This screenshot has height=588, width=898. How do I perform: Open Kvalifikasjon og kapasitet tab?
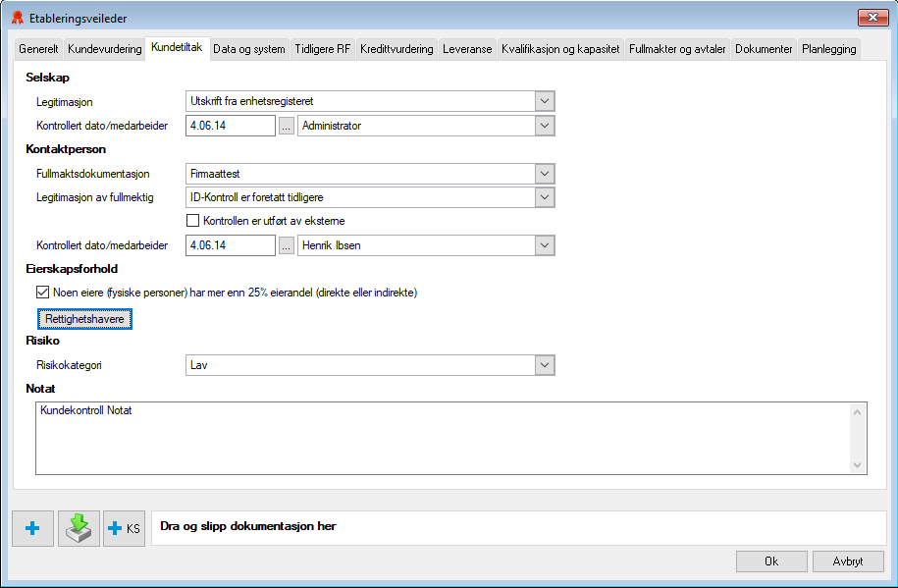click(560, 49)
